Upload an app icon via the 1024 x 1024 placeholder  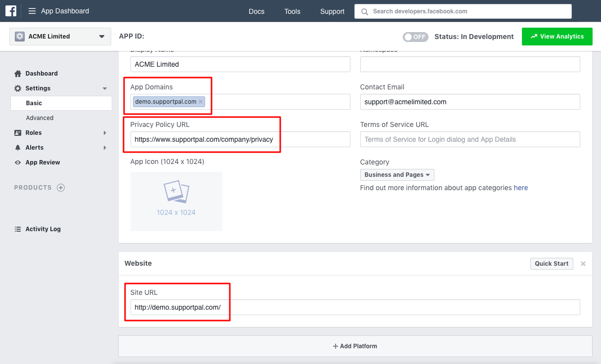(176, 202)
